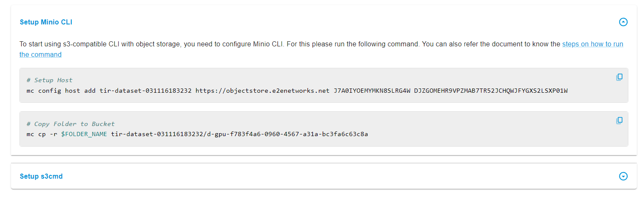This screenshot has width=644, height=201.
Task: Click the Setup s3cmd heading
Action: click(x=41, y=176)
